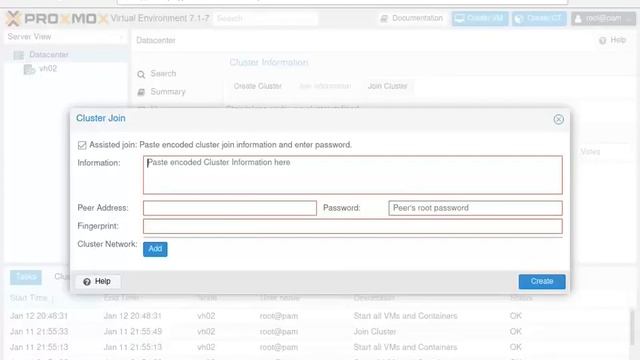Close the Cluster Join dialog
Image resolution: width=640 pixels, height=360 pixels.
pyautogui.click(x=558, y=119)
